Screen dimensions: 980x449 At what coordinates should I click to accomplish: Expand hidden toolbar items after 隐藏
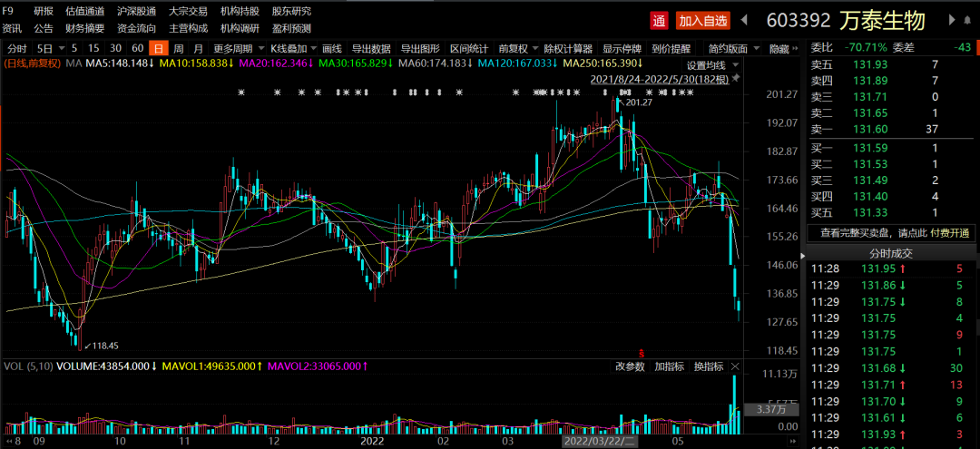pos(797,48)
